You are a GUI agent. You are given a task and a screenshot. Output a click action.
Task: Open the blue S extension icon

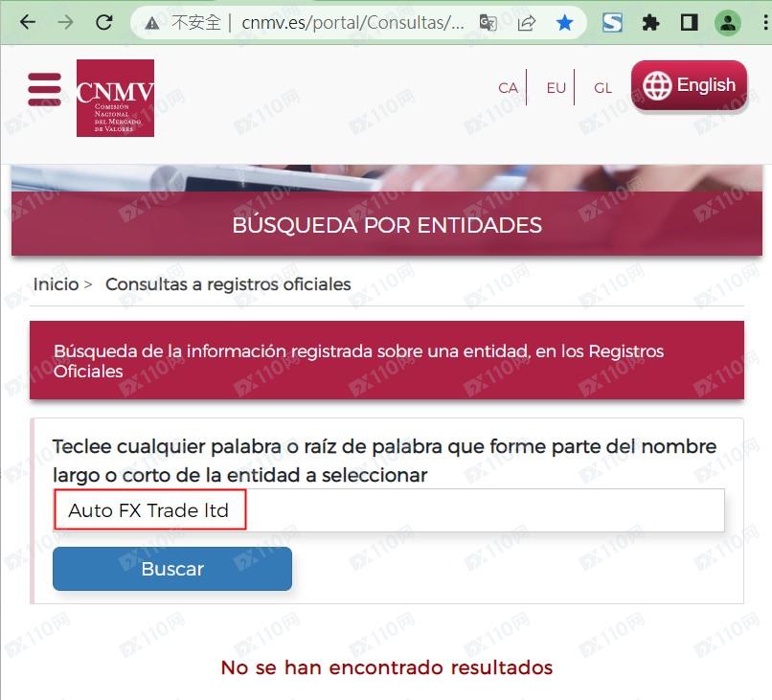(x=612, y=23)
